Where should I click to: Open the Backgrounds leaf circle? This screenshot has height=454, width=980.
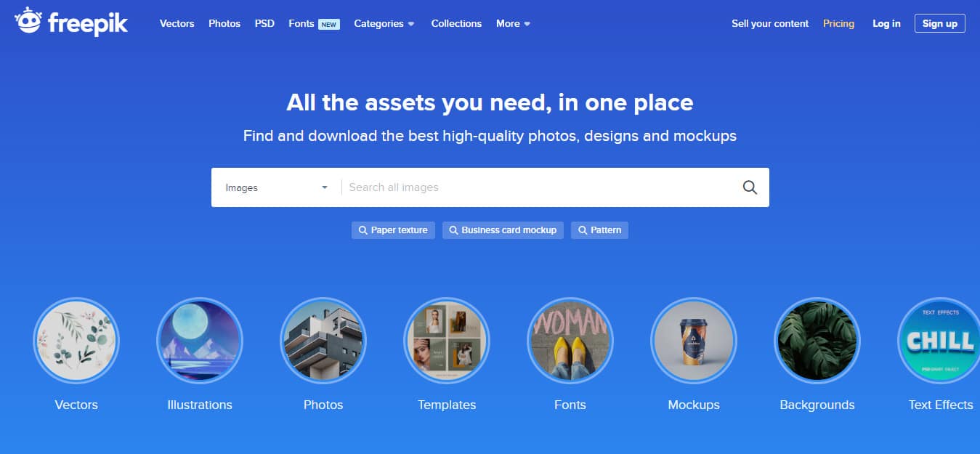[817, 341]
